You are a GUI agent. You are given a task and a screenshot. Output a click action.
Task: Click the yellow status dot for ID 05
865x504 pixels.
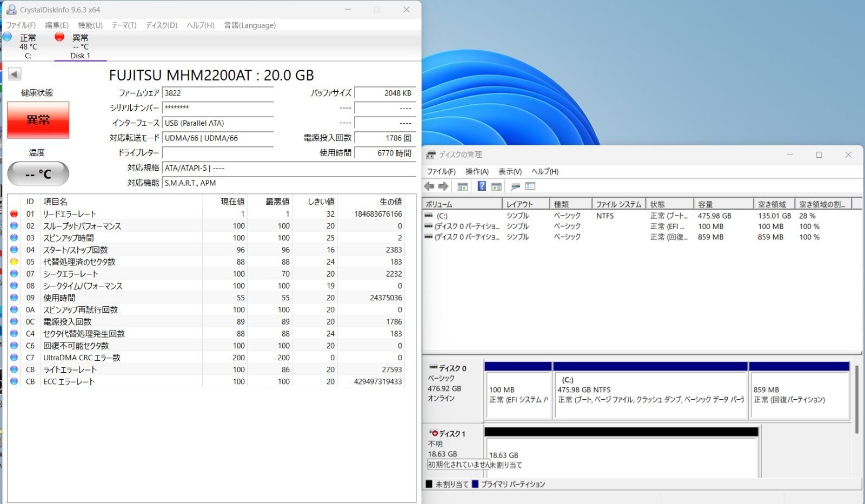click(x=14, y=261)
